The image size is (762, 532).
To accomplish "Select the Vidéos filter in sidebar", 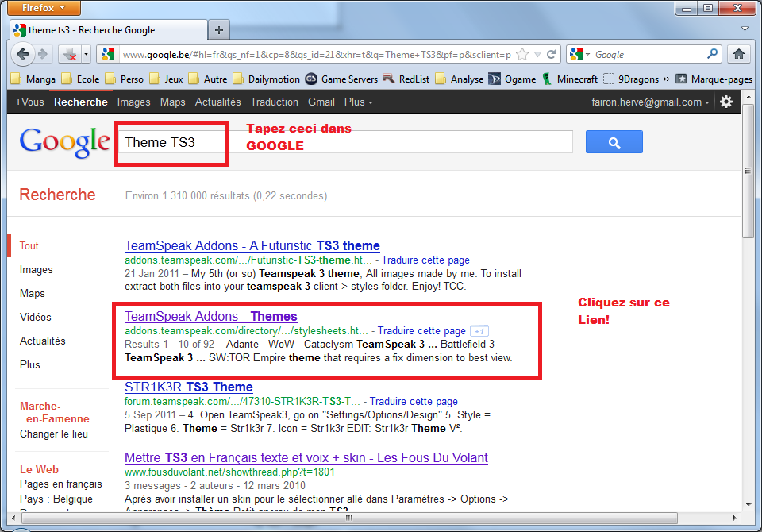I will point(36,317).
